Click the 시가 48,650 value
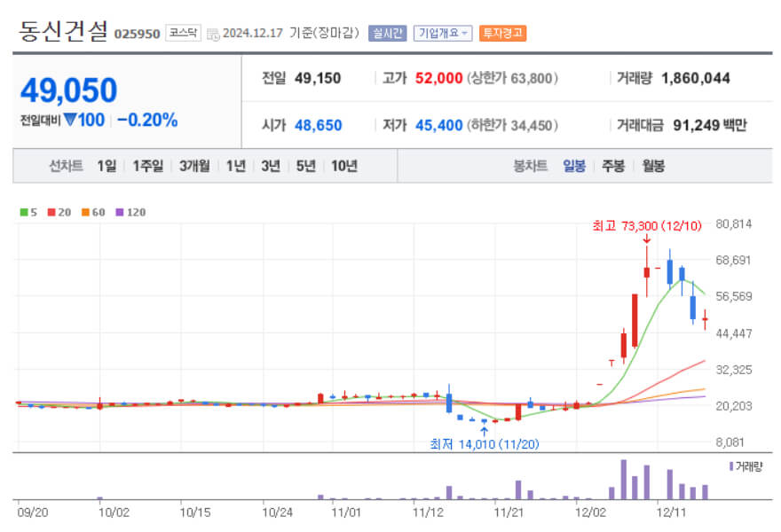This screenshot has height=532, width=781. coord(319,125)
